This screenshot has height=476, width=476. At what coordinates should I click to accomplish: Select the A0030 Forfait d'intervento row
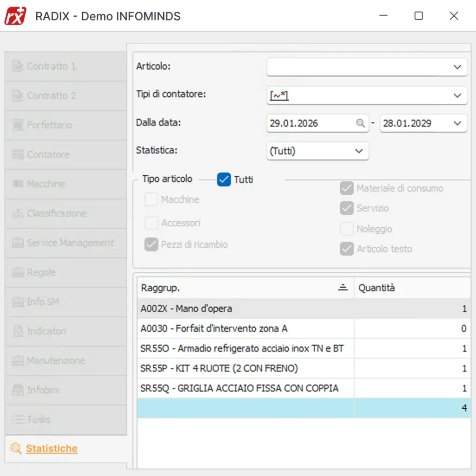coord(214,329)
